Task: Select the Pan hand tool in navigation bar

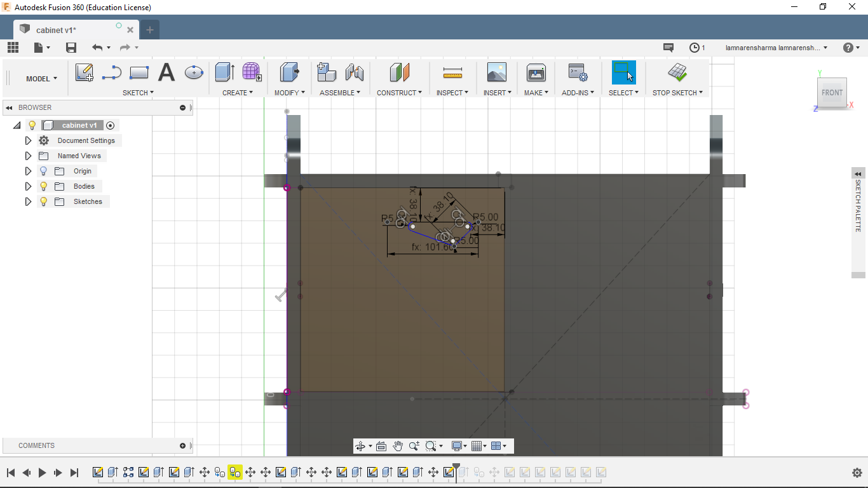Action: (398, 446)
